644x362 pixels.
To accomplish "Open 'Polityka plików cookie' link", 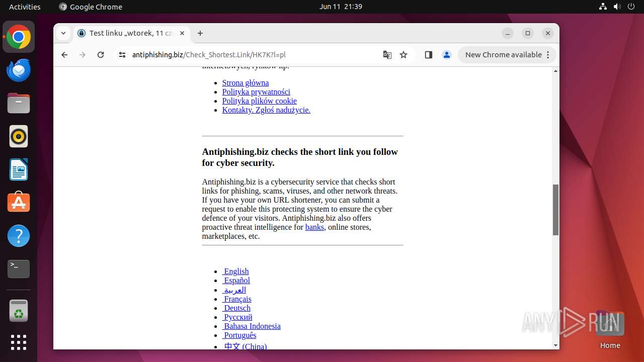I will pos(260,101).
